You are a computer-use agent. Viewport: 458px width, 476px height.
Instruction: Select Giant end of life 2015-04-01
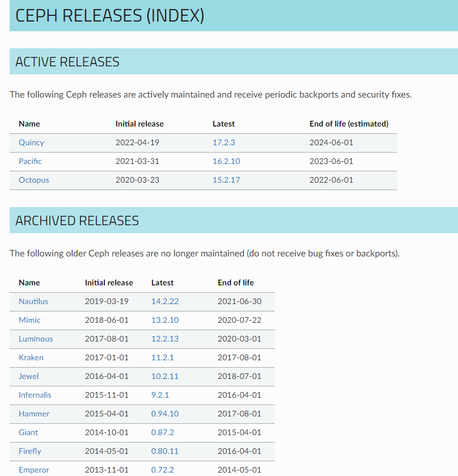click(x=240, y=432)
